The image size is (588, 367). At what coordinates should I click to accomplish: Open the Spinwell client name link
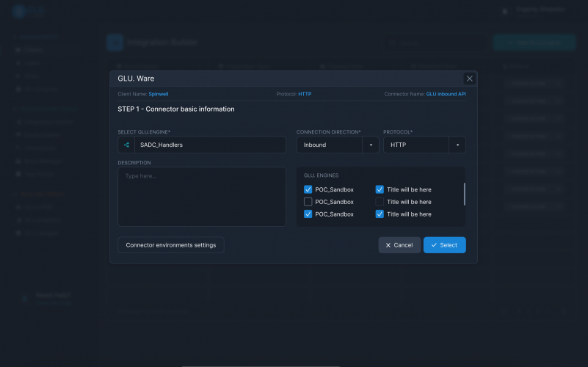[x=159, y=94]
